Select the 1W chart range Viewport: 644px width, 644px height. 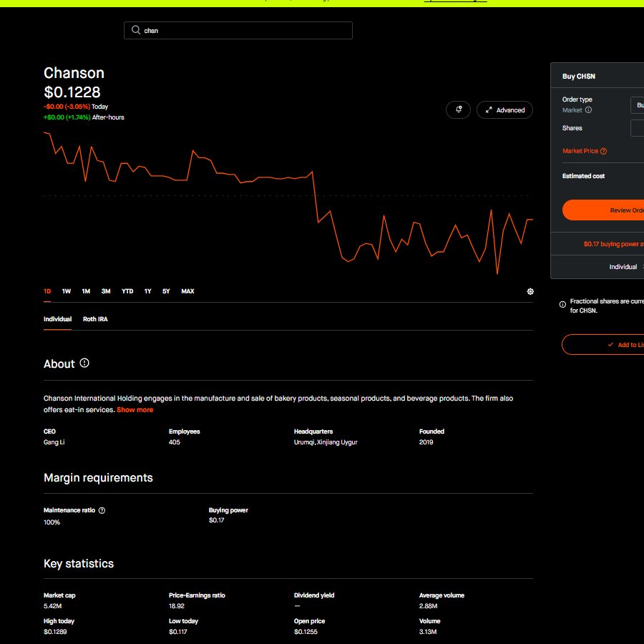click(x=66, y=291)
